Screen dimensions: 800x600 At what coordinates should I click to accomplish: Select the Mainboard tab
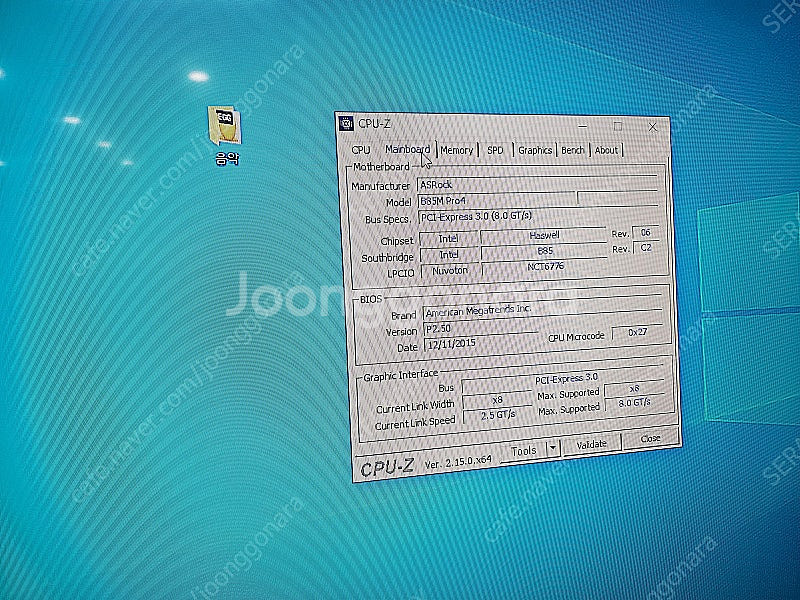pyautogui.click(x=407, y=149)
